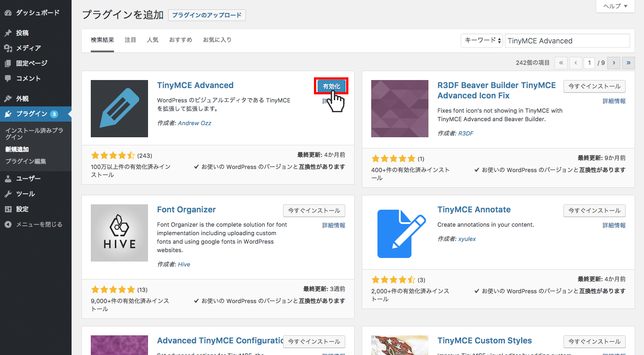The image size is (644, 355).
Task: Open the ダッシュボード dashboard icon
Action: point(8,13)
